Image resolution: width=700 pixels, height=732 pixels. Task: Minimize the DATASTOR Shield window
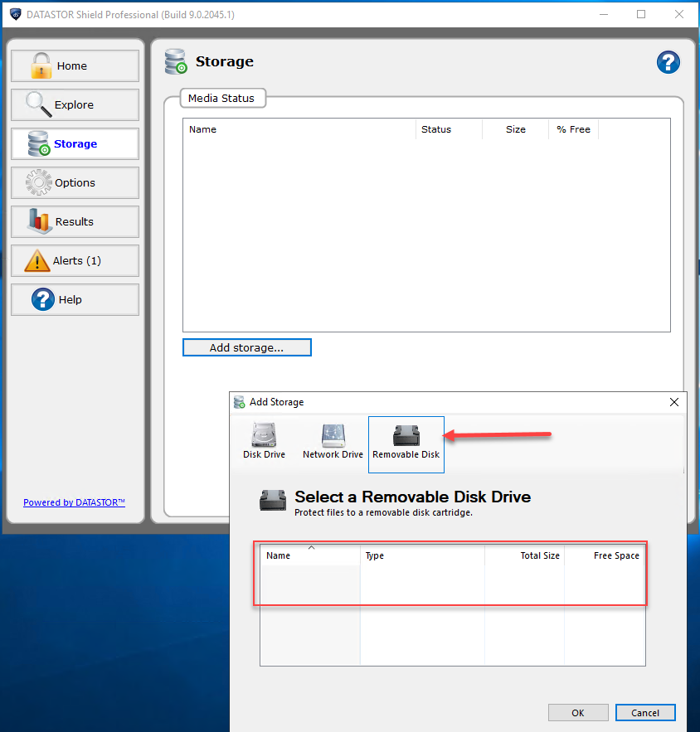pos(604,14)
